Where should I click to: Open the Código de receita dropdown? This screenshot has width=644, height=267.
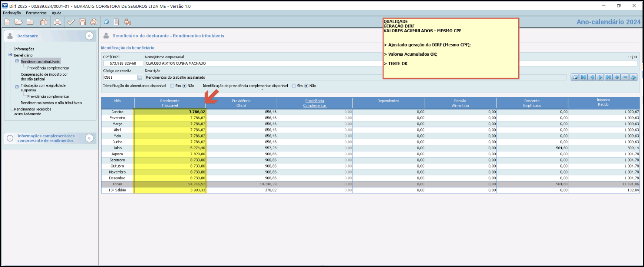point(140,77)
